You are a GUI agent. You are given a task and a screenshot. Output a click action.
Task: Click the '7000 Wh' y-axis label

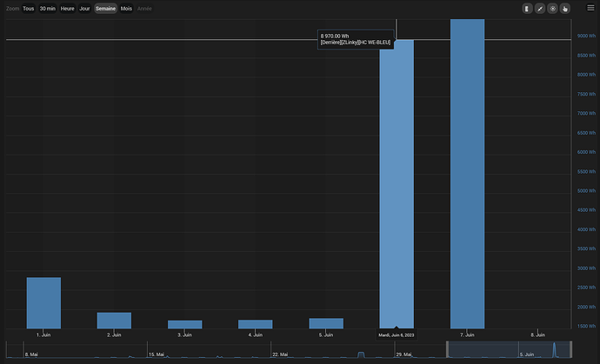(586, 114)
